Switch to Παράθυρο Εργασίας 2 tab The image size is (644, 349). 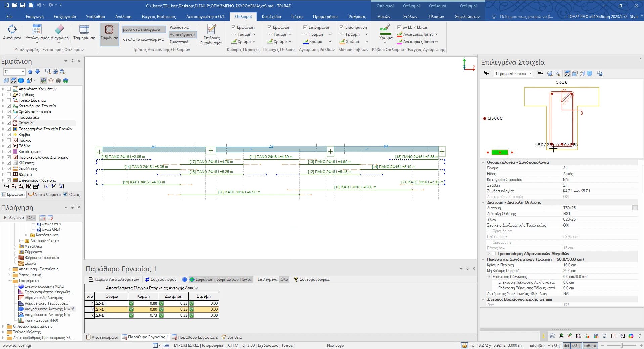click(195, 337)
